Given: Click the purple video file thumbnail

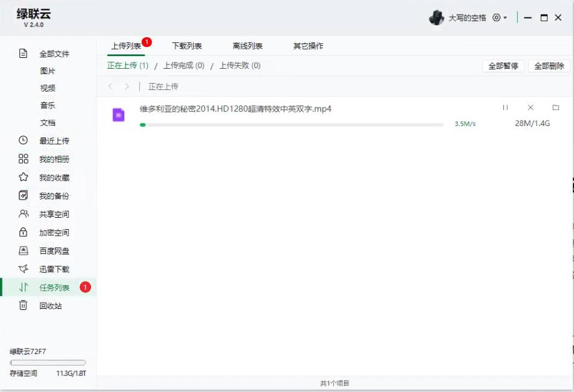Looking at the screenshot, I should [x=118, y=114].
